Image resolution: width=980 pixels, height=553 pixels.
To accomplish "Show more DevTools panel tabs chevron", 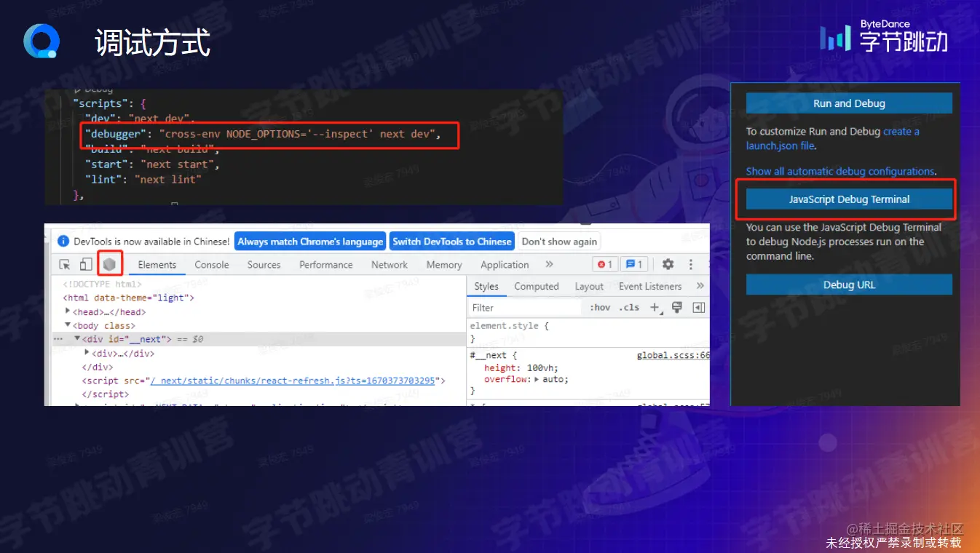I will tap(549, 264).
